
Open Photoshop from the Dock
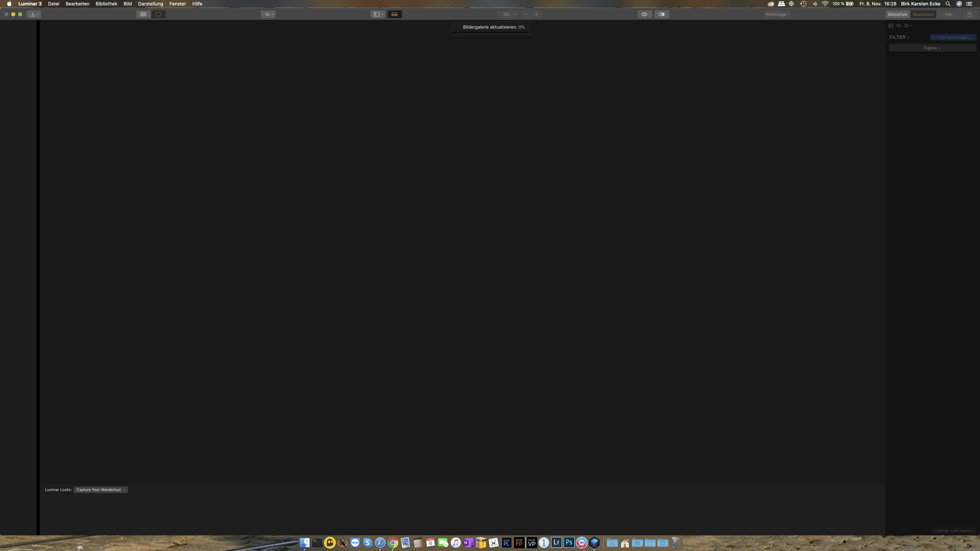tap(569, 543)
